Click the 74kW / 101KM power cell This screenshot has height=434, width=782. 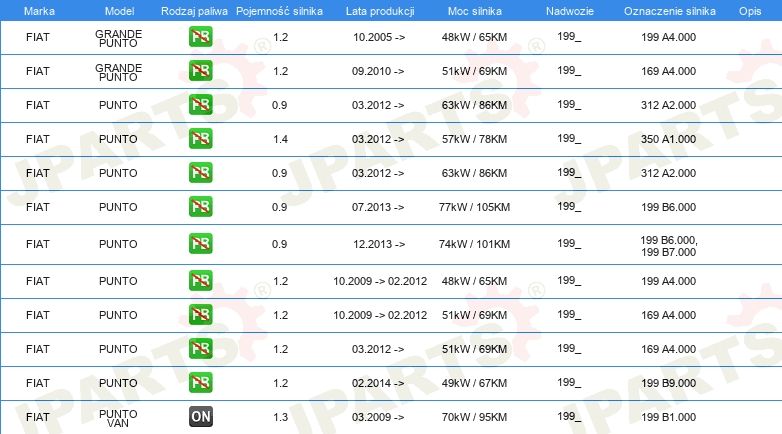tap(474, 244)
